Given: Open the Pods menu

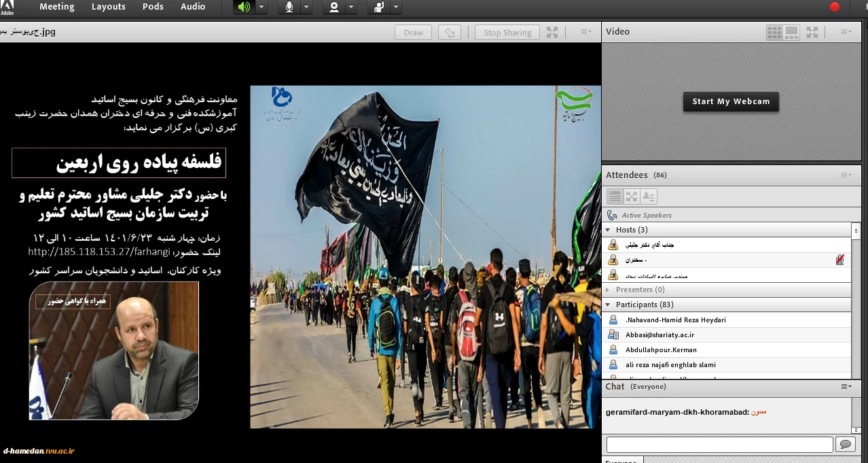Looking at the screenshot, I should pyautogui.click(x=153, y=7).
